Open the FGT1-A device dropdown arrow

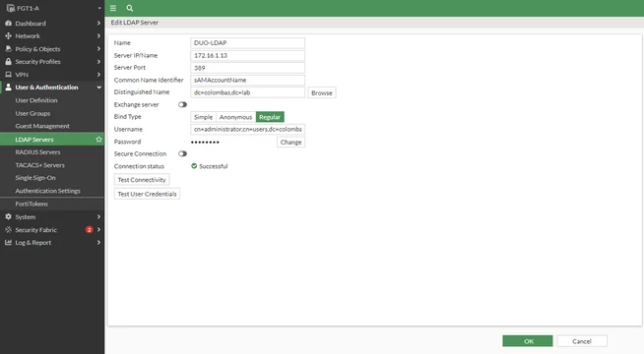[99, 8]
